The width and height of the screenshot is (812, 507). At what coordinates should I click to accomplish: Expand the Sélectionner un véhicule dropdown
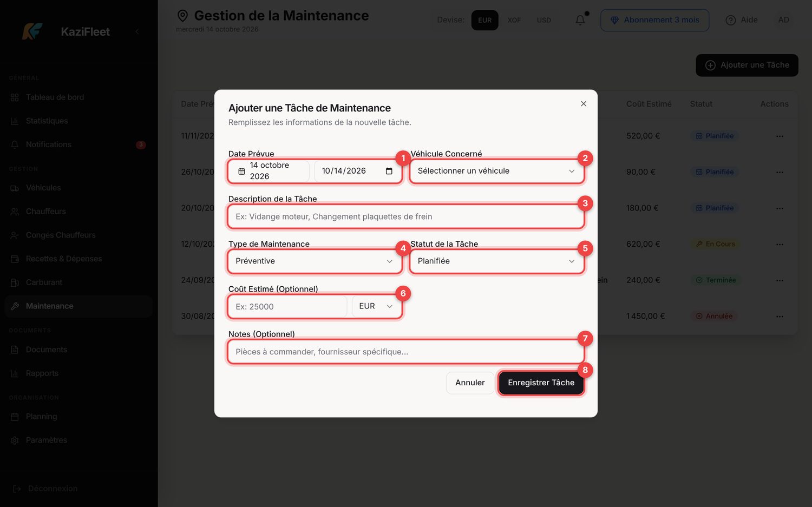496,171
